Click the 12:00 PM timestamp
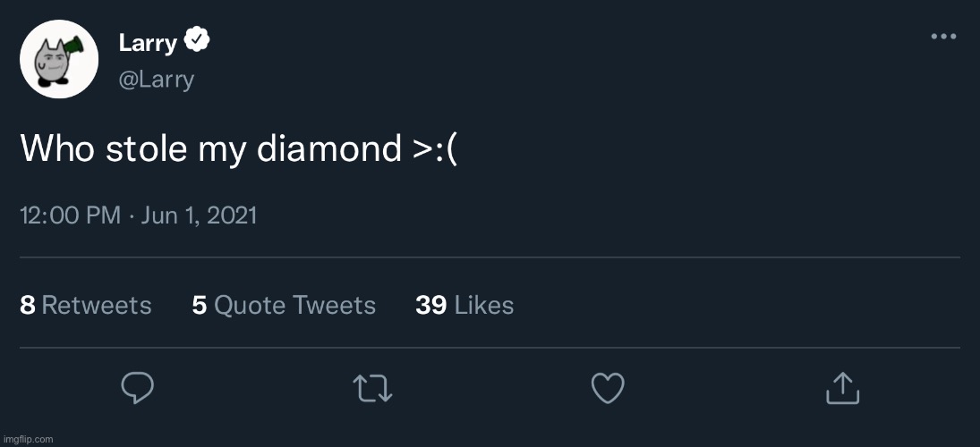 [x=69, y=215]
